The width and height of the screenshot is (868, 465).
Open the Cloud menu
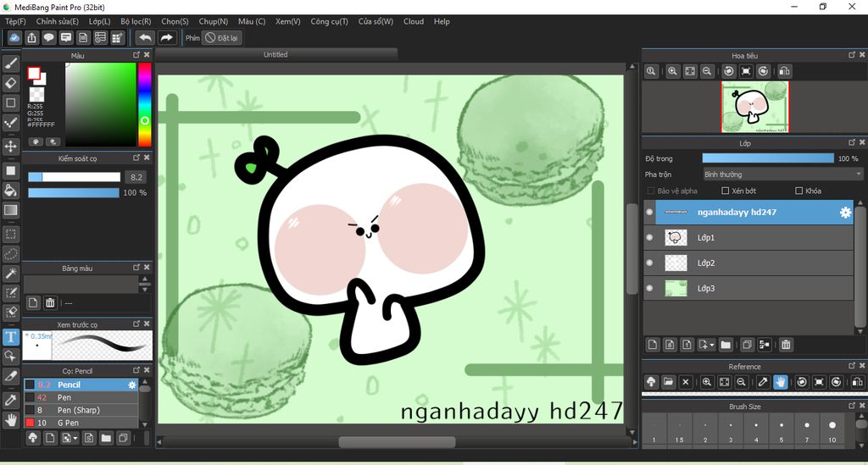(414, 21)
